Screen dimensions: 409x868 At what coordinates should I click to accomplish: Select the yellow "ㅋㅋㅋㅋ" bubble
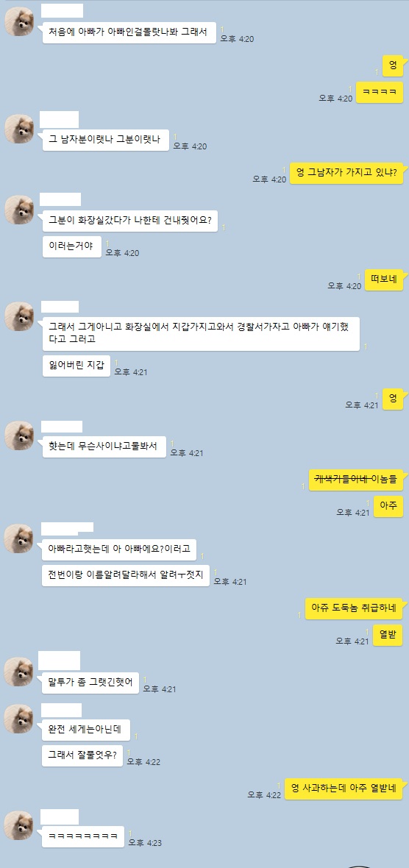point(379,93)
